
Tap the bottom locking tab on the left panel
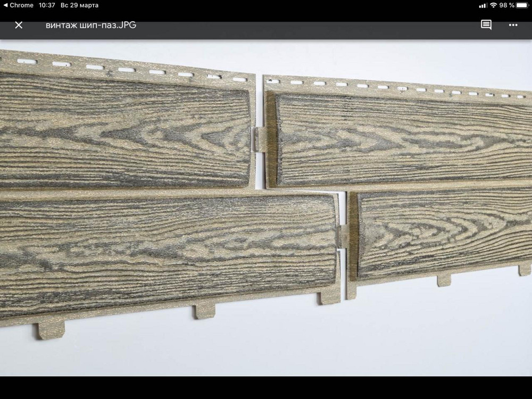coord(203,310)
